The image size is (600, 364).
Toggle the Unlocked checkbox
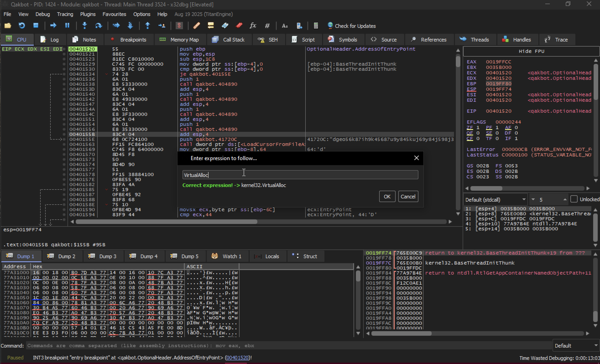tap(574, 199)
